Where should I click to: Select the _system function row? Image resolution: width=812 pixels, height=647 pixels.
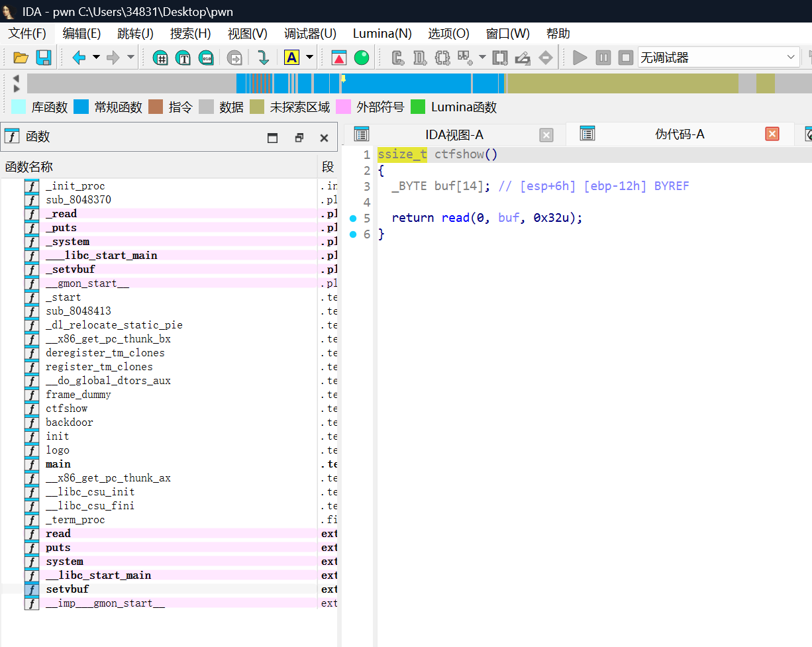pyautogui.click(x=170, y=242)
